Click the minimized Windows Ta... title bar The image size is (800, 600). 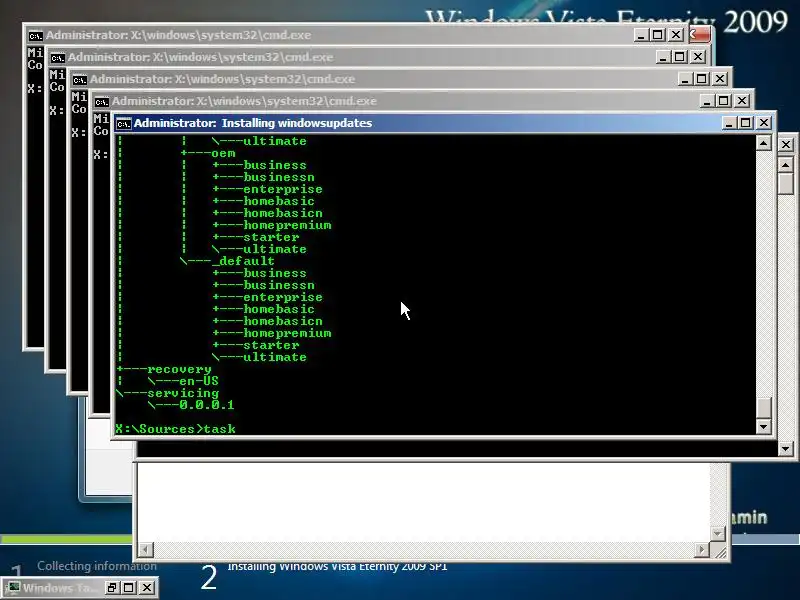coord(59,588)
